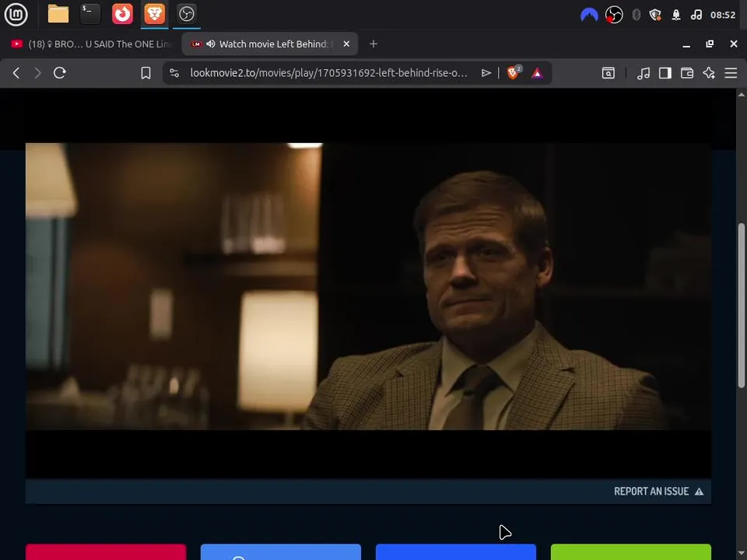Open Brave Rewards triangle icon
This screenshot has width=747, height=560.
coord(537,73)
